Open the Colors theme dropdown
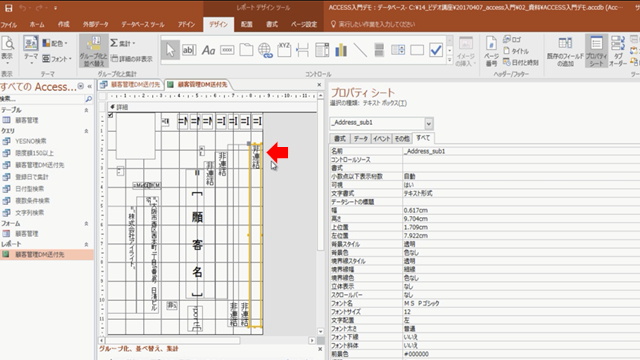This screenshot has width=640, height=360. (55, 43)
